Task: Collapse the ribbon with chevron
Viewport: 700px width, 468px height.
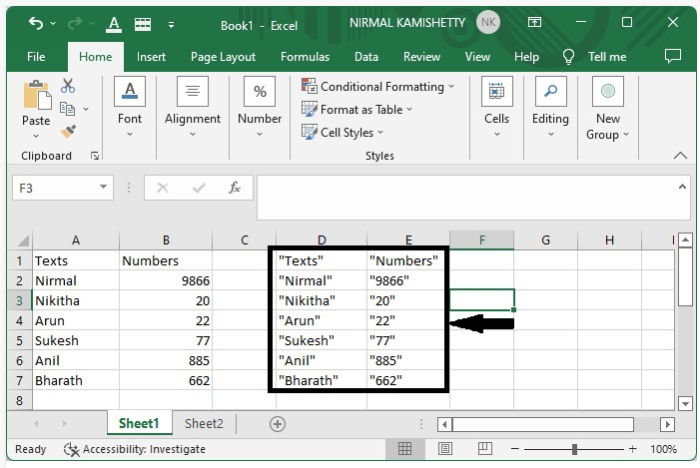Action: (680, 155)
